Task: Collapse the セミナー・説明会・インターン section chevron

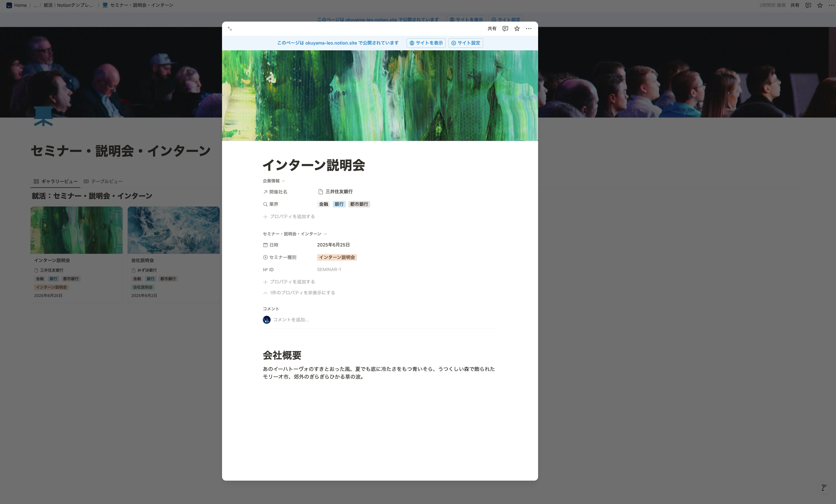Action: 325,234
